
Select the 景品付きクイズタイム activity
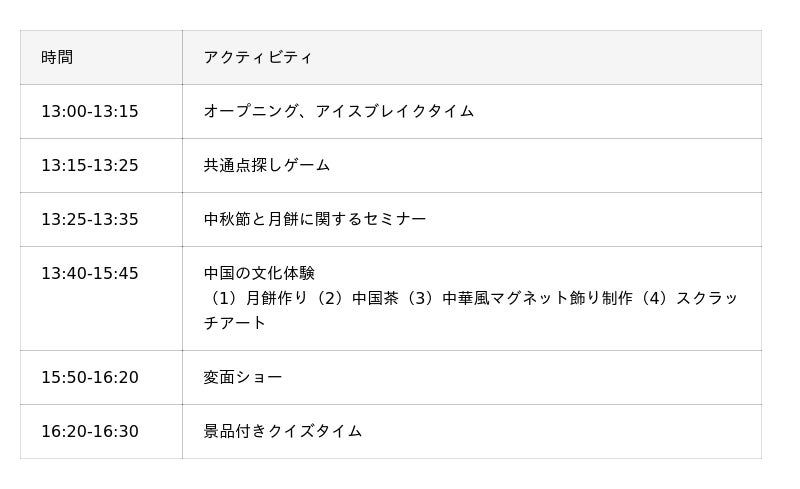(x=283, y=431)
